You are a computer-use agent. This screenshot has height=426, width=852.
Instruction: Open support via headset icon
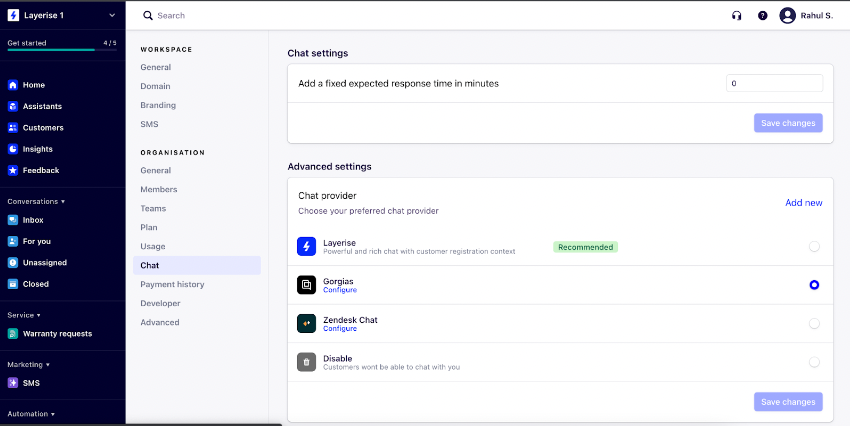pos(737,16)
